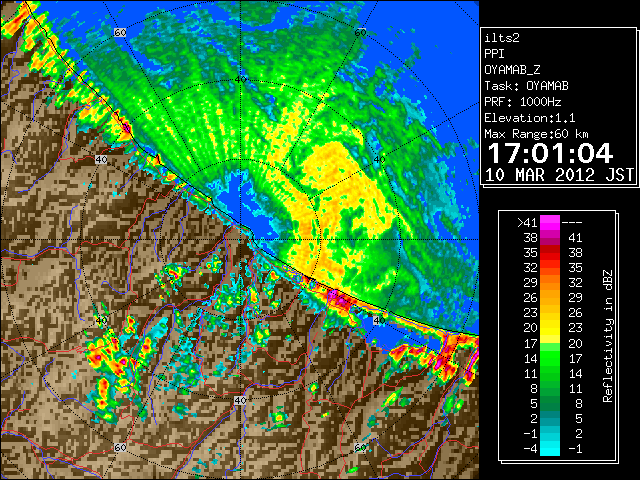Pick the red 35-38 dBZ legend swatch

[x=550, y=253]
